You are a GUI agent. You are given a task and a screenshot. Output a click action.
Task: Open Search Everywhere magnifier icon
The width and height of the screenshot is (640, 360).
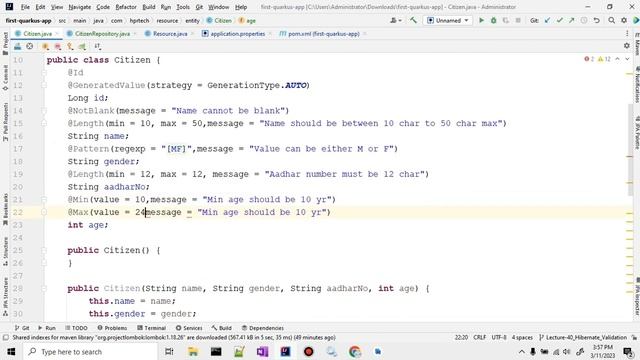point(611,20)
